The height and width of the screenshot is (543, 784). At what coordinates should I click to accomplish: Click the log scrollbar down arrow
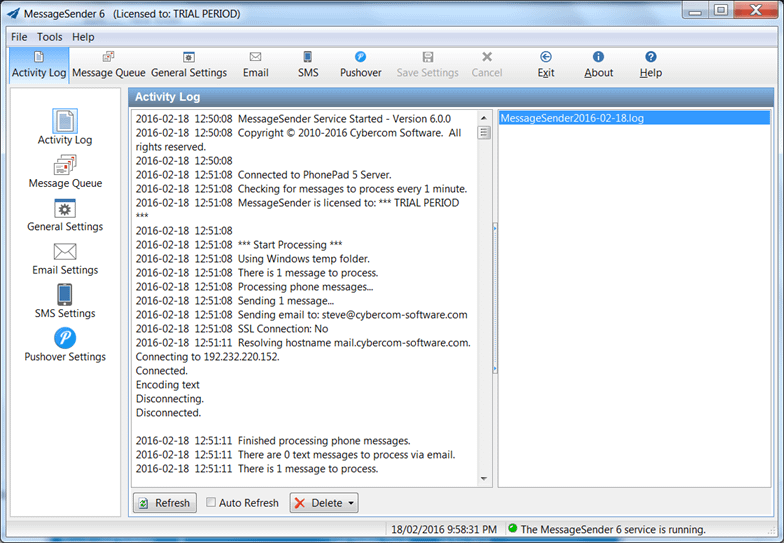tap(484, 478)
